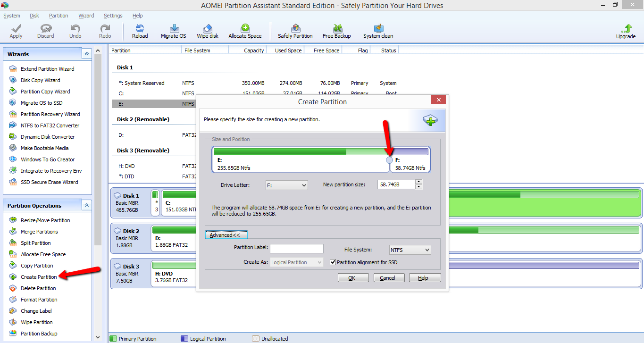The height and width of the screenshot is (343, 644).
Task: Open the Help menu
Action: point(138,16)
